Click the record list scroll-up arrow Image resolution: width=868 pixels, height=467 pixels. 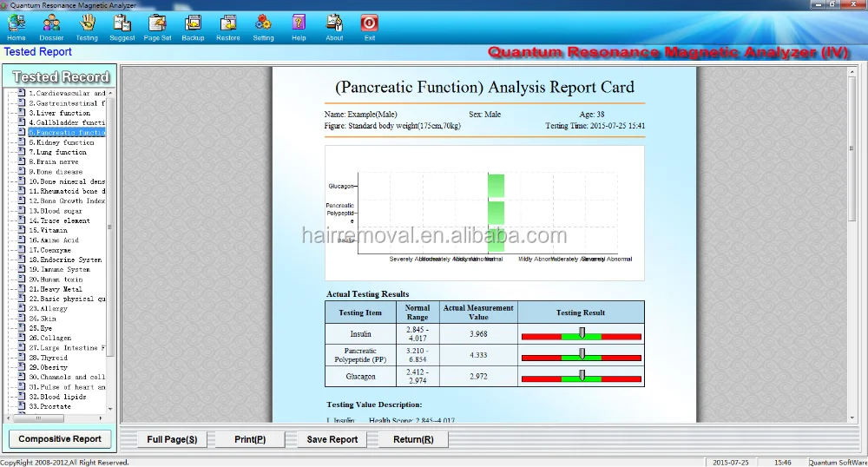pos(110,93)
